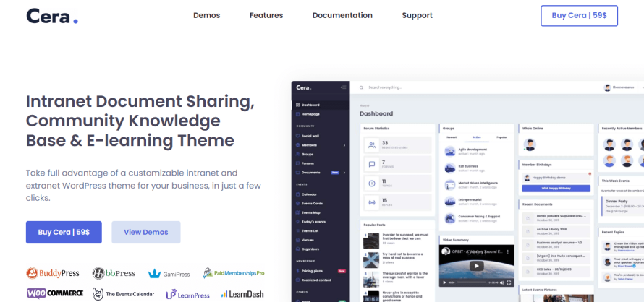Switch to the Popular groups tab

pyautogui.click(x=501, y=137)
